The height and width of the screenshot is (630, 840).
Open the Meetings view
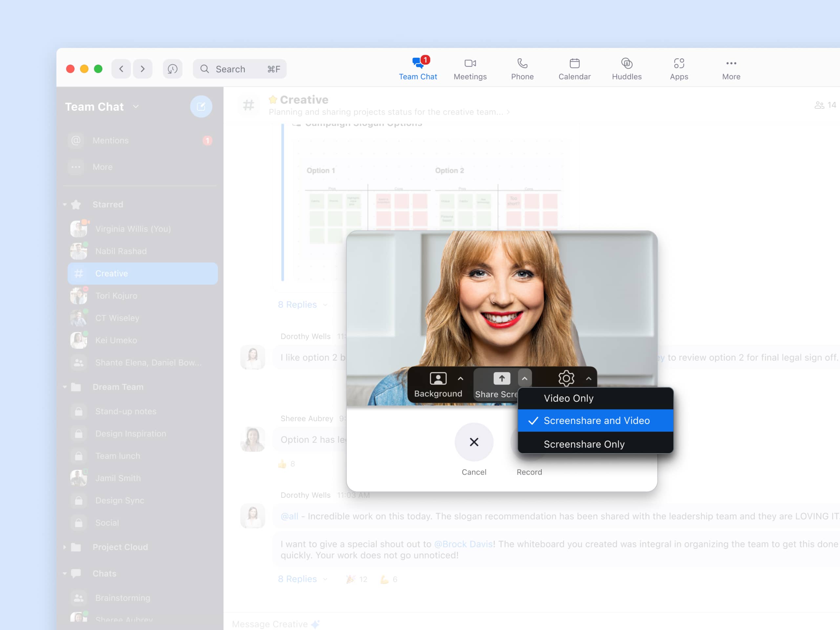(x=470, y=69)
